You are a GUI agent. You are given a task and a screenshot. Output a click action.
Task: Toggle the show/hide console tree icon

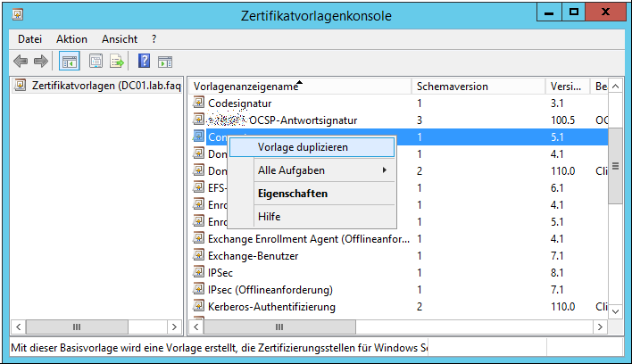[x=70, y=62]
